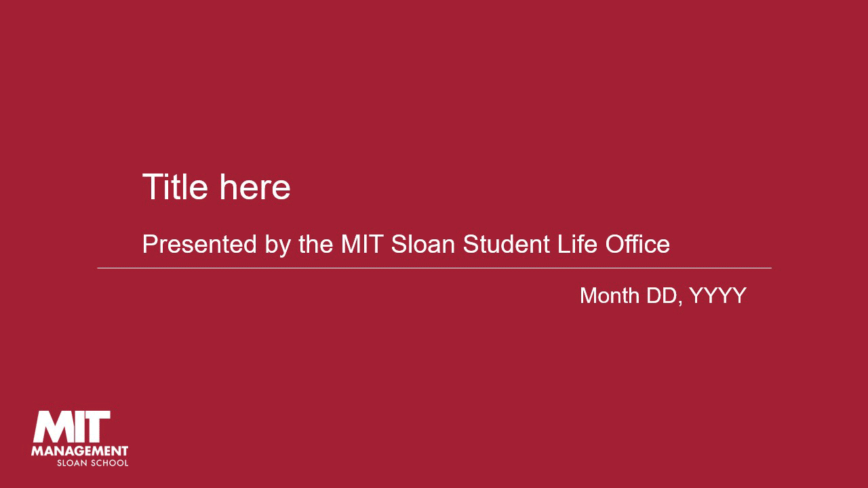Click the right end of the white divider line

tap(769, 268)
